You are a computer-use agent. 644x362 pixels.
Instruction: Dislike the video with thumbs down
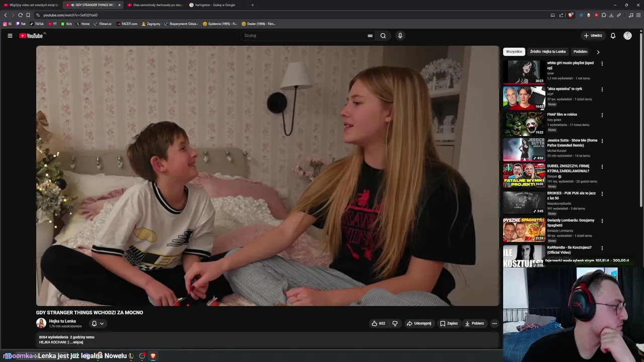pos(395,323)
